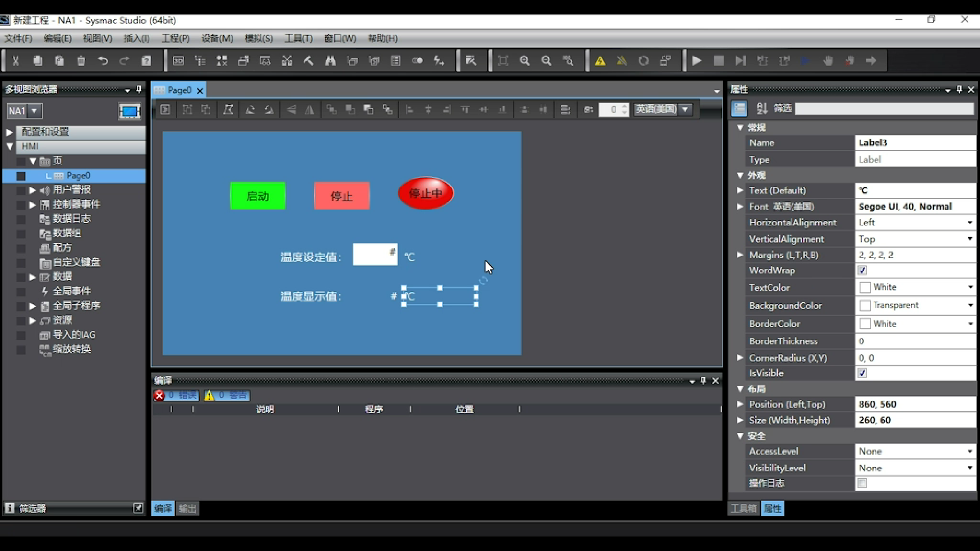This screenshot has width=980, height=551.
Task: Enable the 操作日志 checkbox
Action: tap(863, 483)
